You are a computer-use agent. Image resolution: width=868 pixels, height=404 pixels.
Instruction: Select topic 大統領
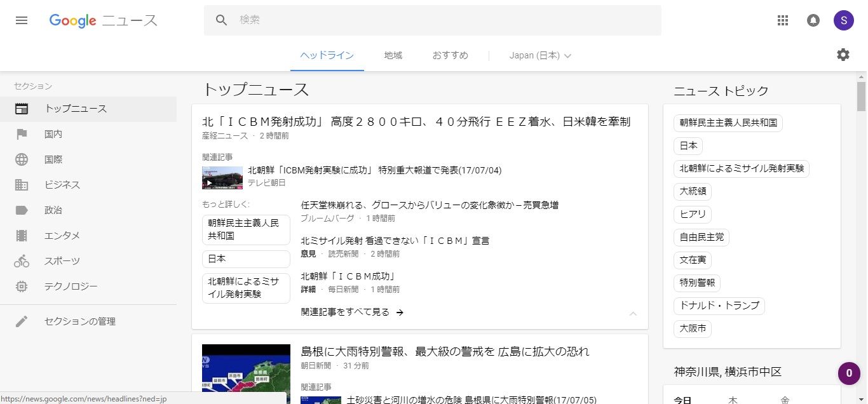693,191
